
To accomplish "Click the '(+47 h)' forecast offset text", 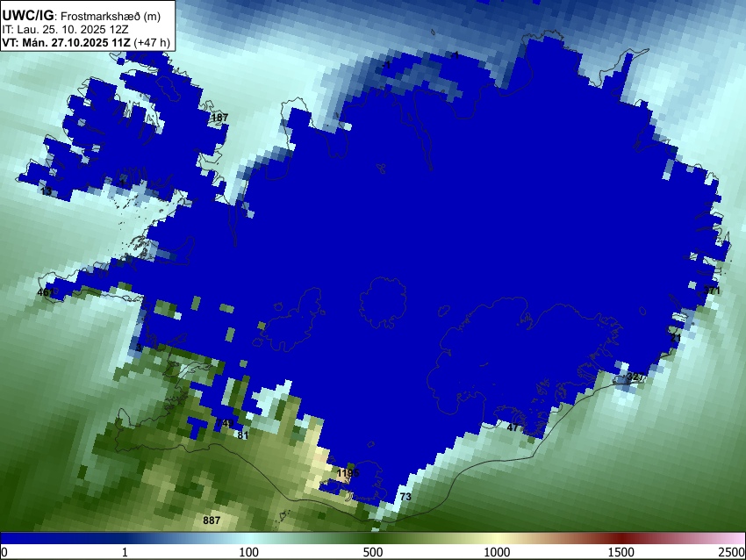I will point(152,42).
